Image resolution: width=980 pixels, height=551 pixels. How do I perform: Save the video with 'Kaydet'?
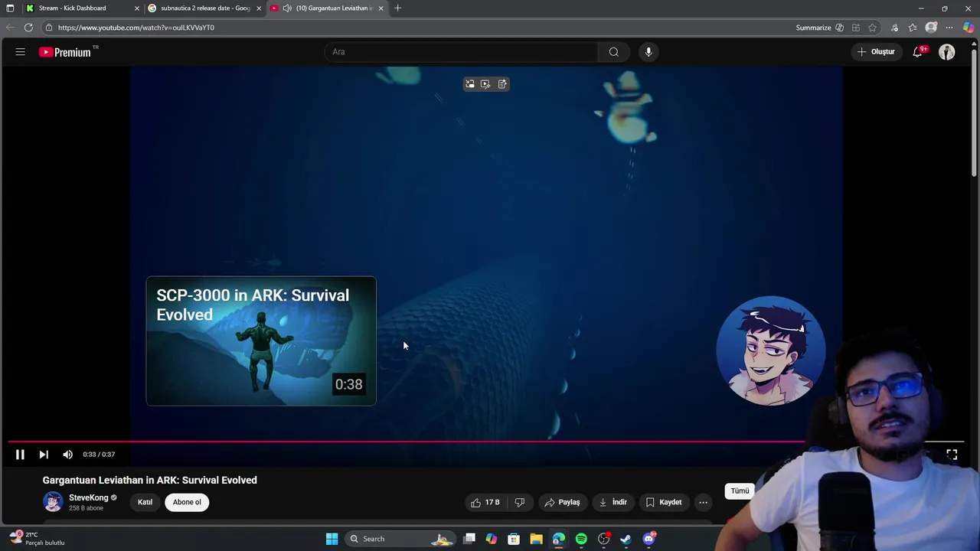click(x=663, y=502)
